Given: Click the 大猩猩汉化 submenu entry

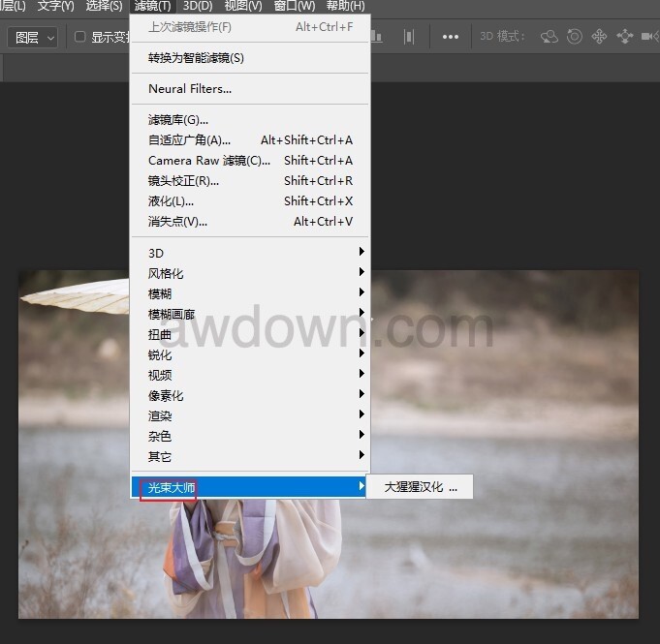Looking at the screenshot, I should click(x=420, y=486).
